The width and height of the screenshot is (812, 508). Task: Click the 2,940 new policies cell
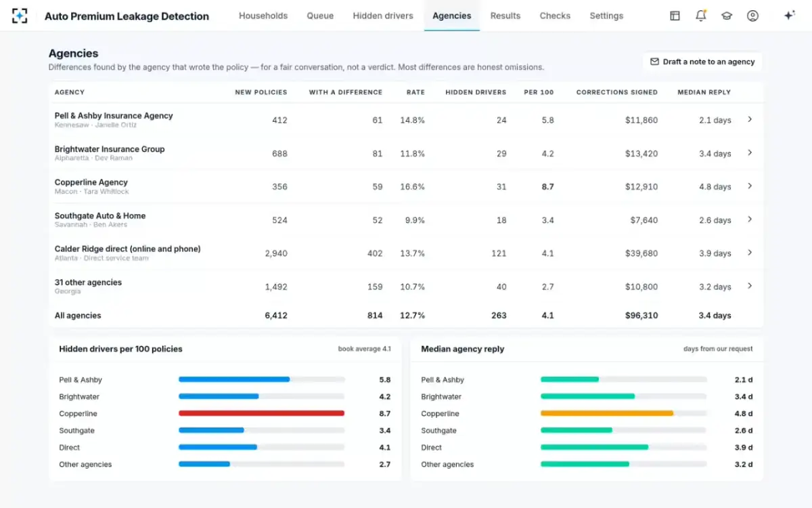pyautogui.click(x=276, y=253)
